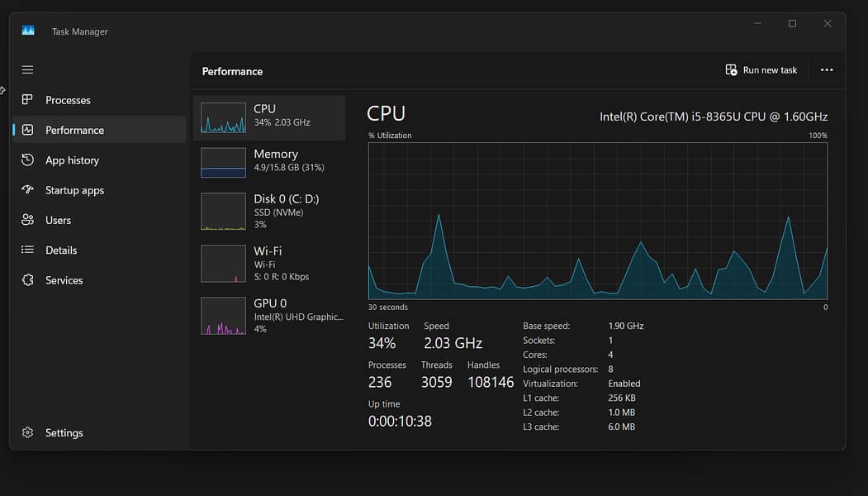Click the Performance sidebar icon
The height and width of the screenshot is (496, 868).
coord(27,130)
